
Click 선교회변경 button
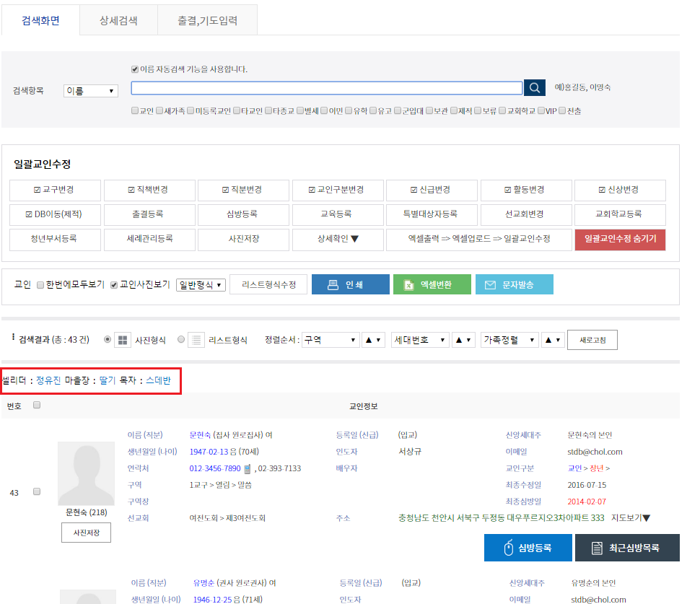(526, 215)
